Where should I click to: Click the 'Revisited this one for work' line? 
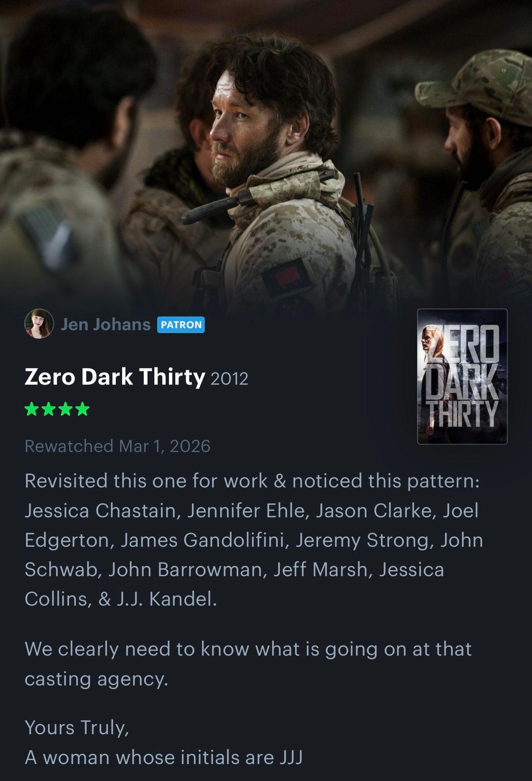252,481
